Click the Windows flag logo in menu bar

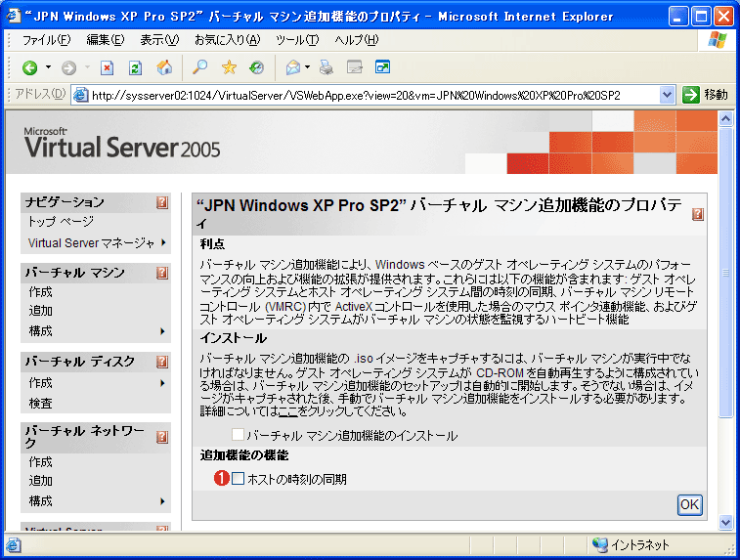pyautogui.click(x=717, y=41)
